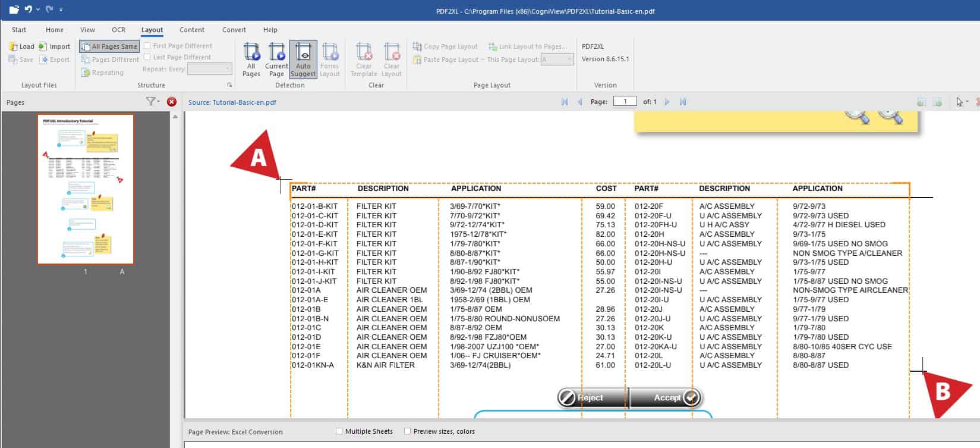Tick First Page Different checkbox
Image resolution: width=980 pixels, height=448 pixels.
147,46
